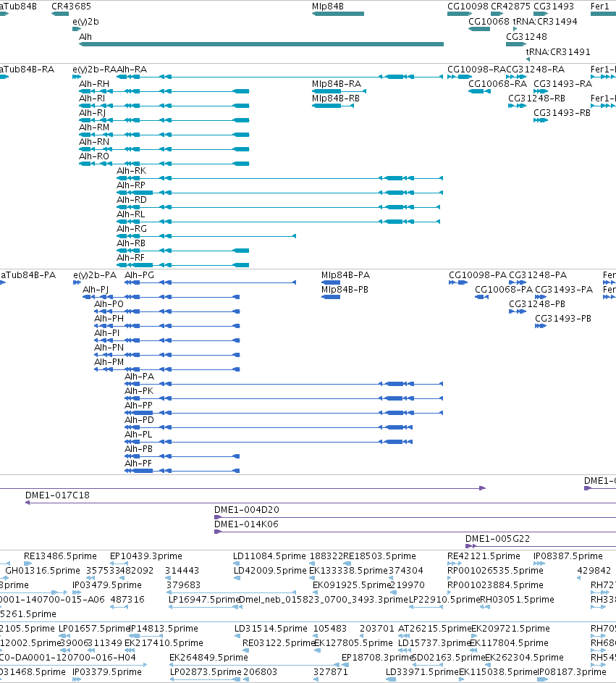
Task: Select the Mlp84B-RA transcript label
Action: tap(337, 83)
